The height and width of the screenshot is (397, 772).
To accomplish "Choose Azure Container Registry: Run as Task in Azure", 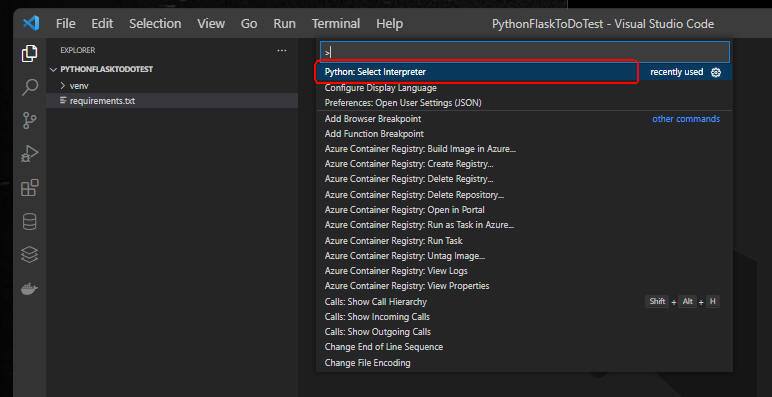I will [x=524, y=225].
